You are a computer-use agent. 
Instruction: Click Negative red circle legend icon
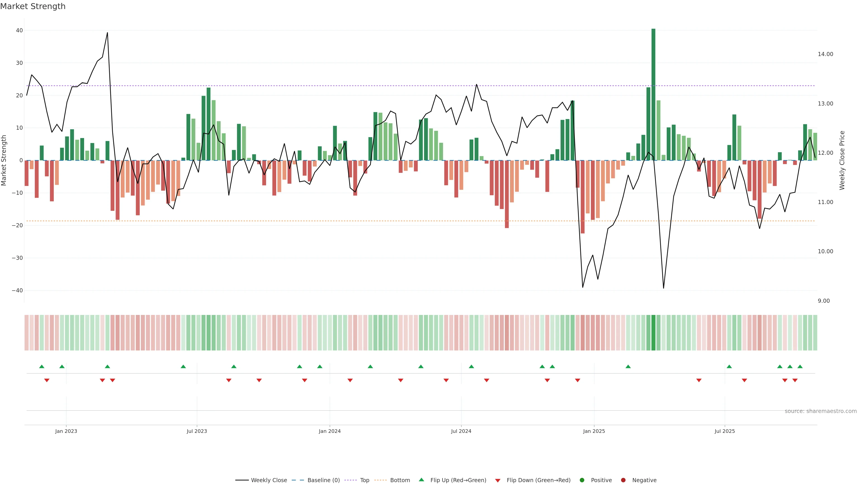[x=623, y=480]
